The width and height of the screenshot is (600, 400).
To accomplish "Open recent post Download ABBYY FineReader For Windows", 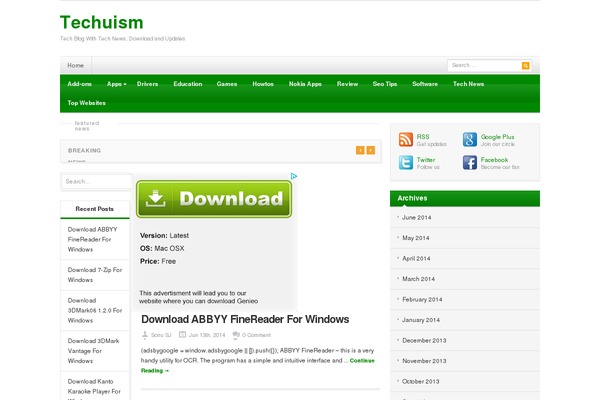I will coord(92,239).
